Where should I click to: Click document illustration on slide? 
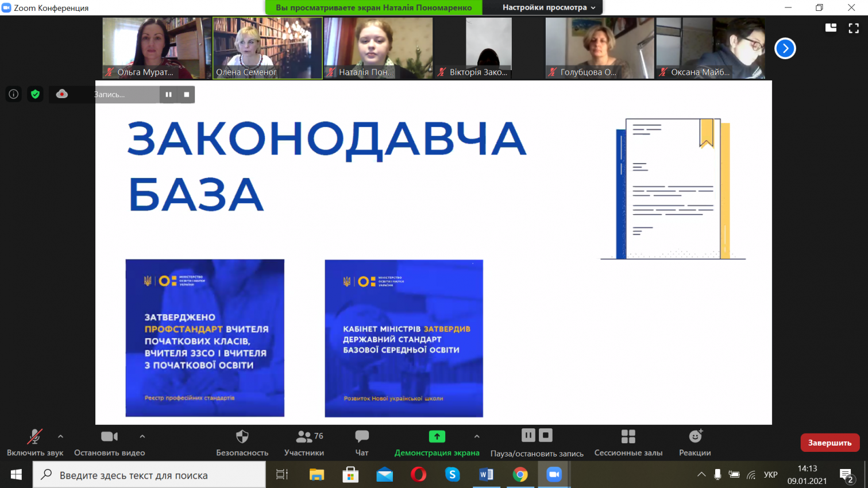673,189
